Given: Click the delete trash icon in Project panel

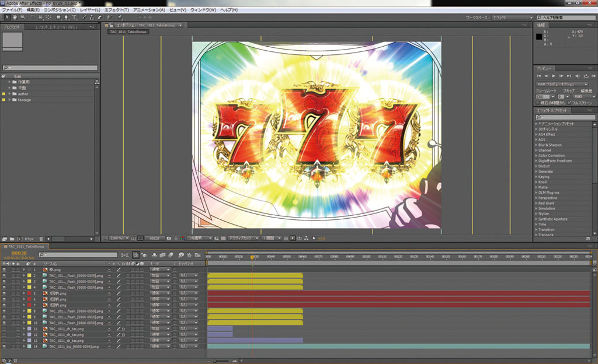Looking at the screenshot, I should tap(41, 239).
